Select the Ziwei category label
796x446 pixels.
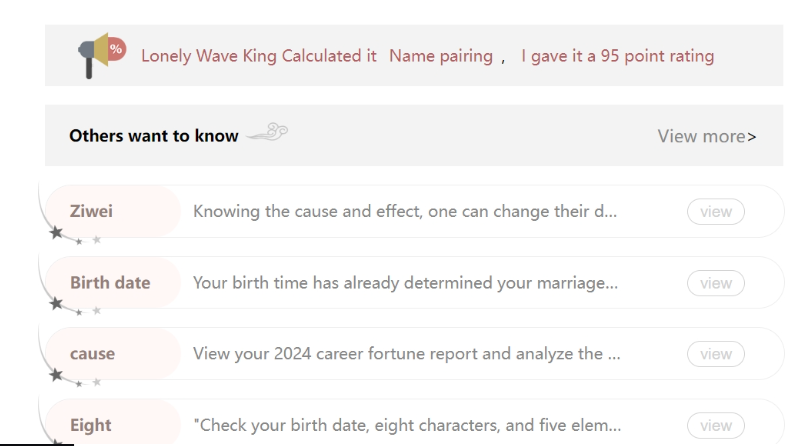92,212
